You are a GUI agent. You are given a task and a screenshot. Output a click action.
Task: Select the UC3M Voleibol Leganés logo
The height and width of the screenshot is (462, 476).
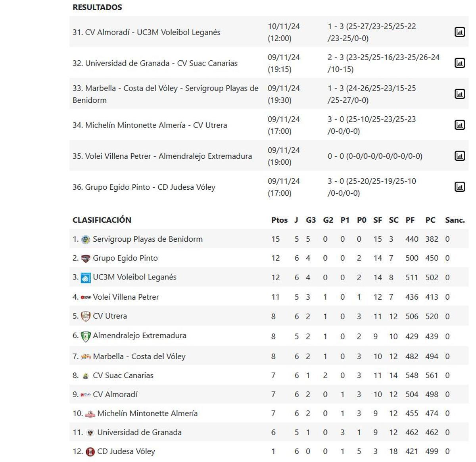pyautogui.click(x=86, y=277)
